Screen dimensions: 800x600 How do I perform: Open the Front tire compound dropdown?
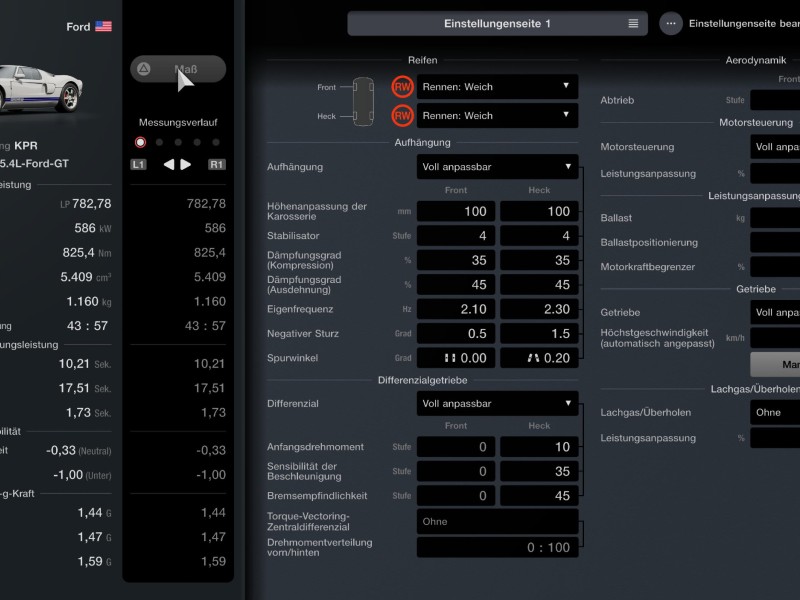coord(497,87)
